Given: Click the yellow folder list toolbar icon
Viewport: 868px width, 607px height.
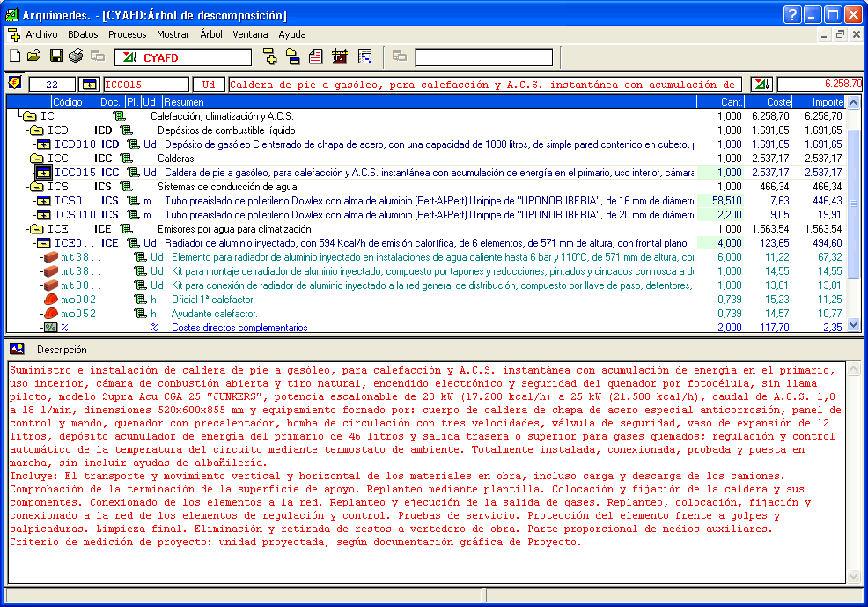Looking at the screenshot, I should tap(293, 56).
